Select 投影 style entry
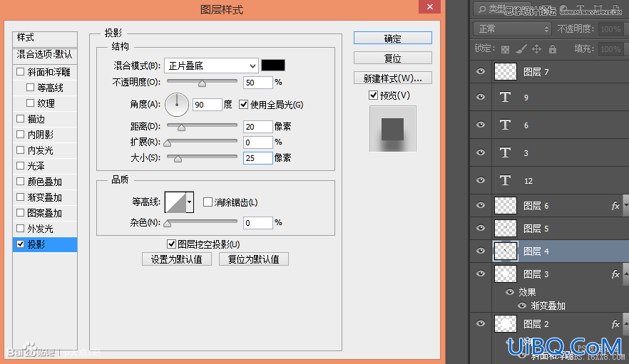The image size is (629, 364). (x=45, y=244)
